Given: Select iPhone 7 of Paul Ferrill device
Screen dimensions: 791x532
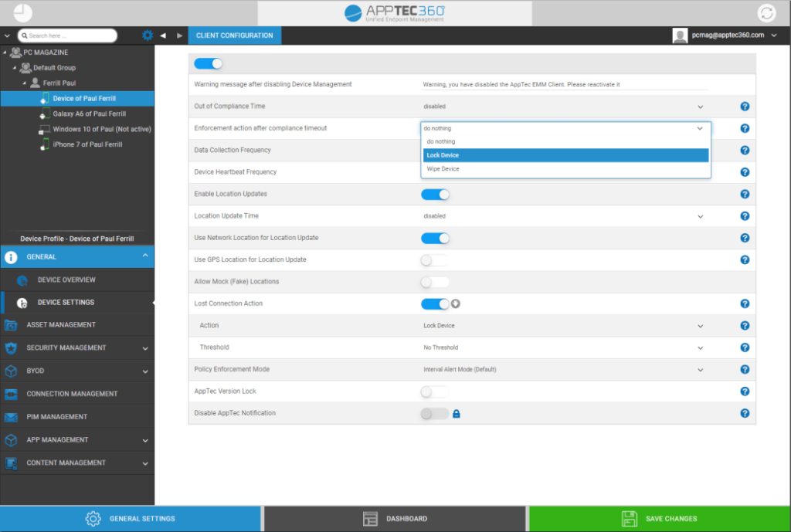Looking at the screenshot, I should [x=87, y=144].
